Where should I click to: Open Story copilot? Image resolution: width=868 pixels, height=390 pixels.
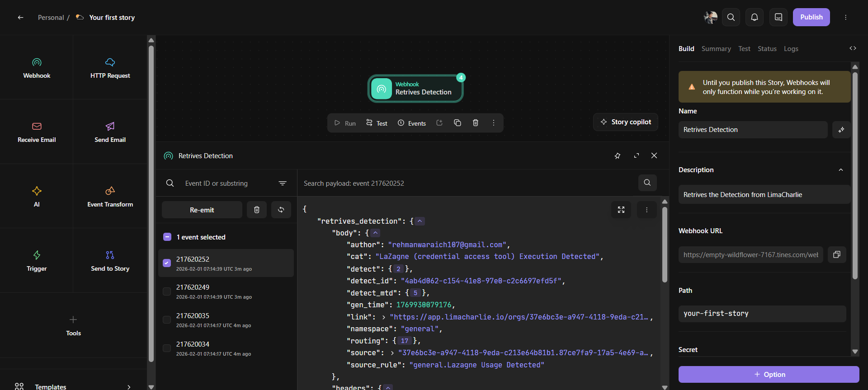point(626,122)
